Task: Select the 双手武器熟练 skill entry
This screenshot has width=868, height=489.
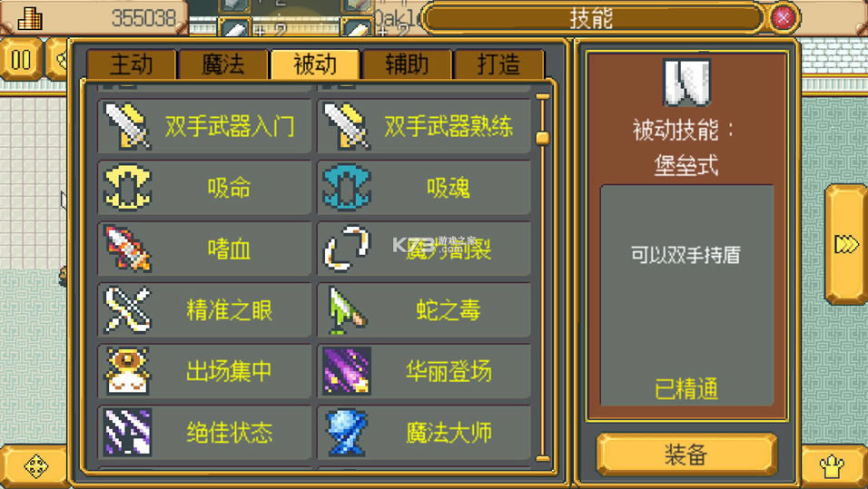Action: pyautogui.click(x=424, y=127)
